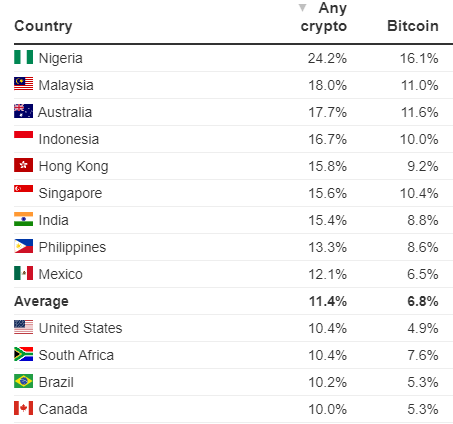Sort table by Any crypto column header
The width and height of the screenshot is (453, 424).
[x=324, y=17]
